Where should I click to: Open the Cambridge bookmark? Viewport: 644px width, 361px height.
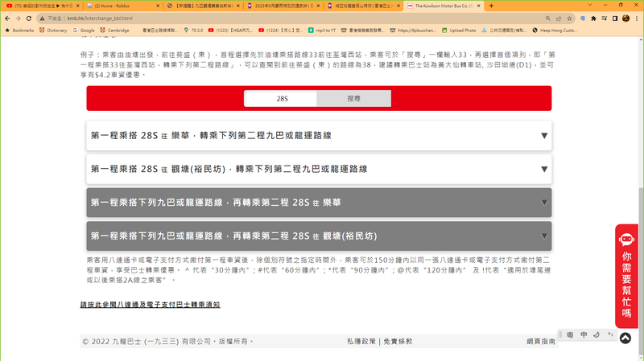[x=114, y=31]
